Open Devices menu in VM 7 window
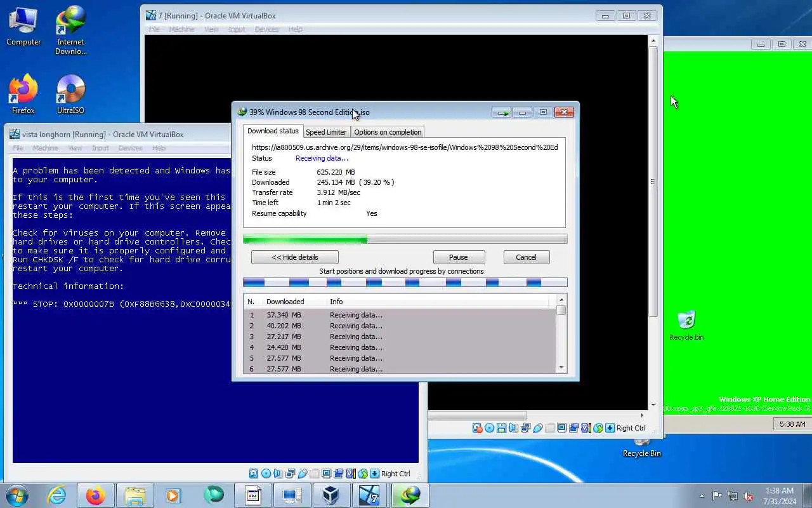Image resolution: width=812 pixels, height=508 pixels. point(266,29)
